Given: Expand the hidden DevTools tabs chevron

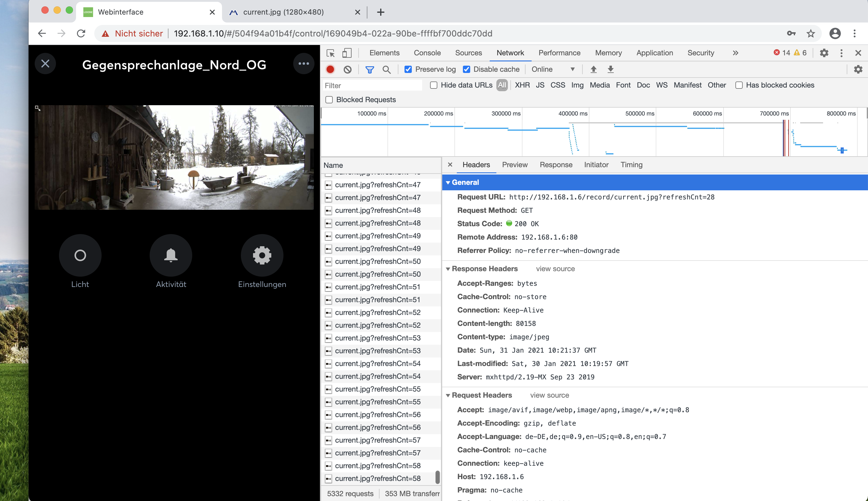Looking at the screenshot, I should [x=735, y=53].
